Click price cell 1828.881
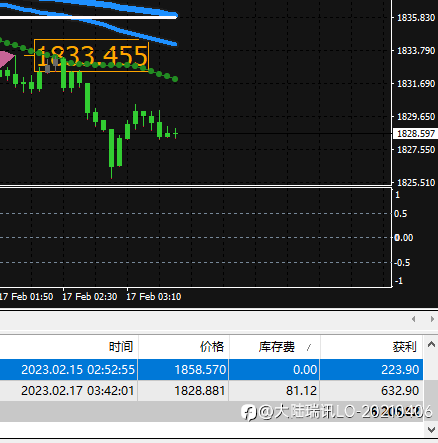 tap(200, 390)
